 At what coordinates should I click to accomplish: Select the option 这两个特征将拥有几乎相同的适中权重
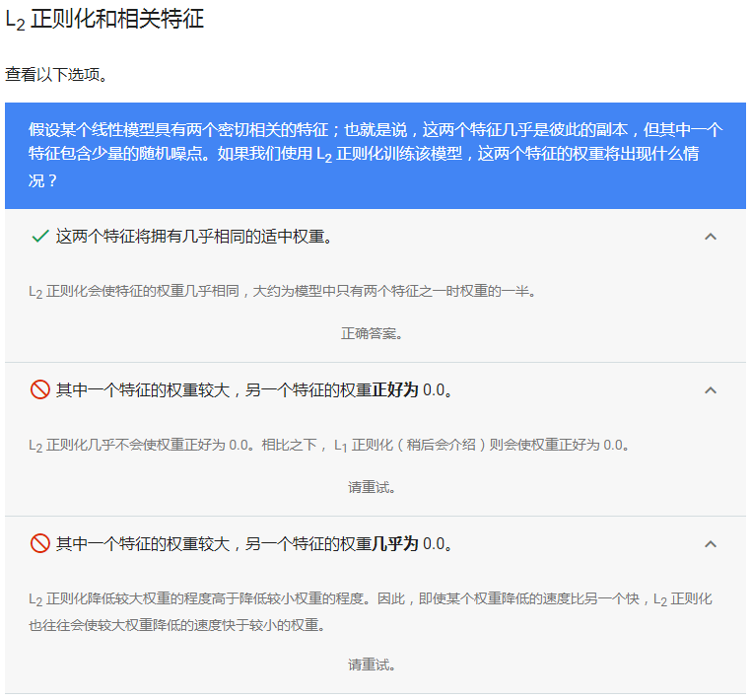click(x=194, y=237)
